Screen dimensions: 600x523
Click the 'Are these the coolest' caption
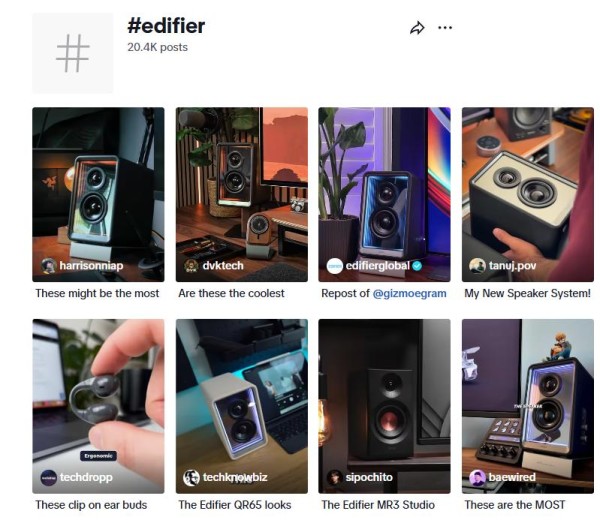click(x=231, y=293)
